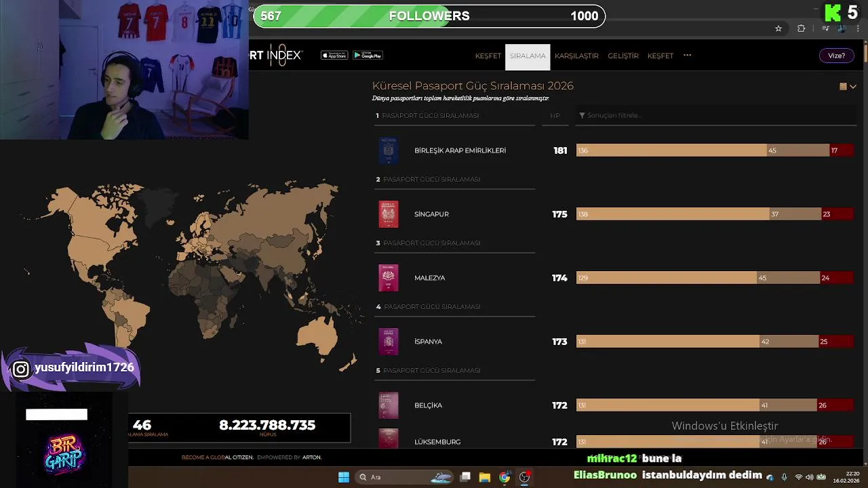Select the LÜKSEMBURG country link
The height and width of the screenshot is (488, 868).
pyautogui.click(x=437, y=442)
